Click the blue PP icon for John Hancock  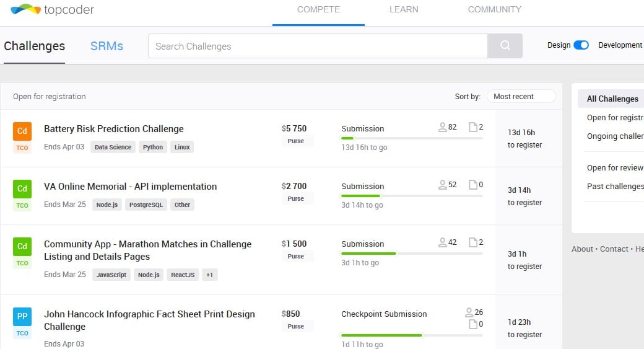(22, 317)
